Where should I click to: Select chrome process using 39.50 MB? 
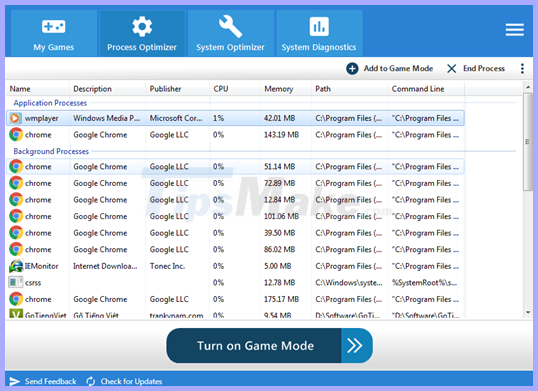pyautogui.click(x=235, y=233)
